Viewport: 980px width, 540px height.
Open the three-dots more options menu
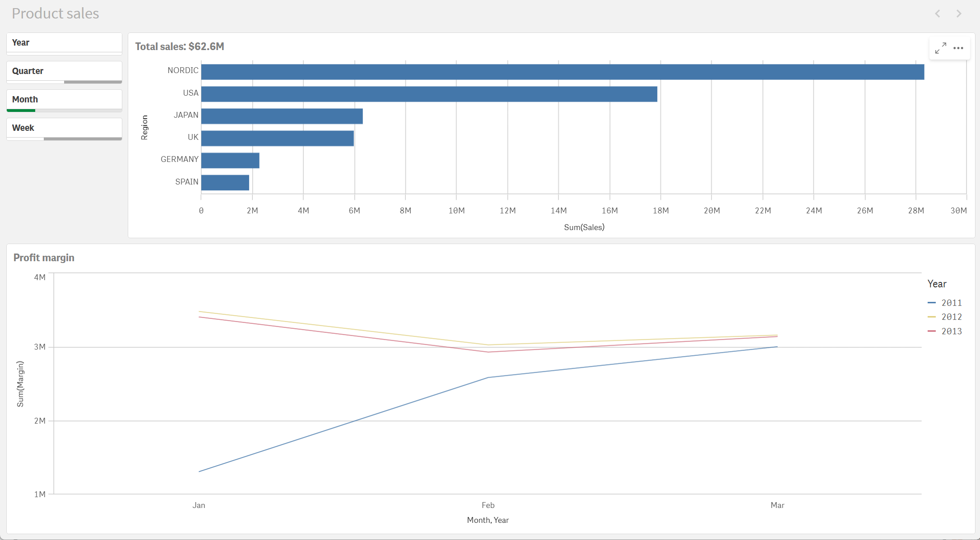[958, 48]
